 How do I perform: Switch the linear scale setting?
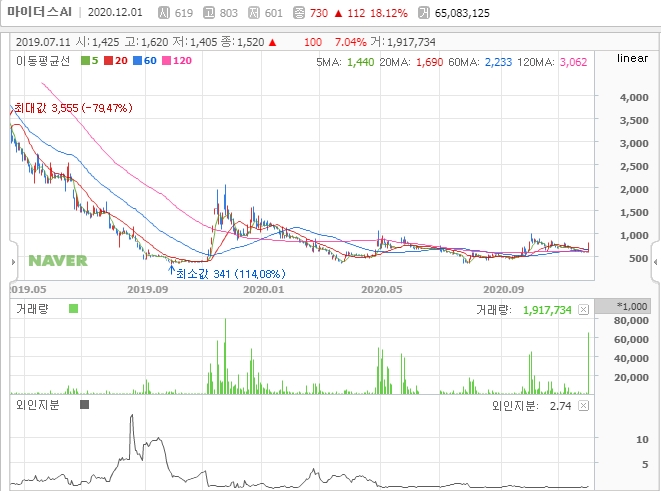(632, 58)
